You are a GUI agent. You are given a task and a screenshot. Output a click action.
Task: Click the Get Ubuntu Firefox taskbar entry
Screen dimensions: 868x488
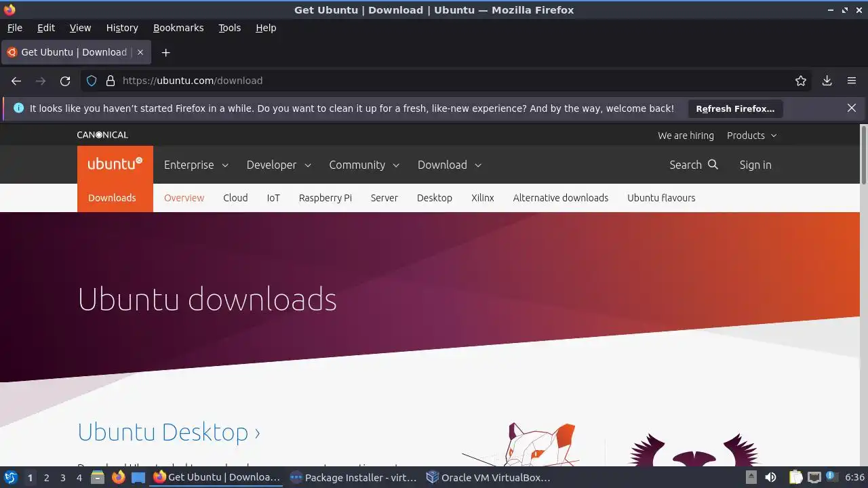[217, 477]
